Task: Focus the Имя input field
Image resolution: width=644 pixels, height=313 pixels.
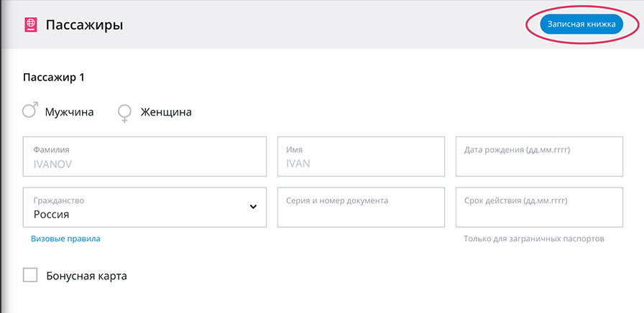Action: pyautogui.click(x=361, y=156)
